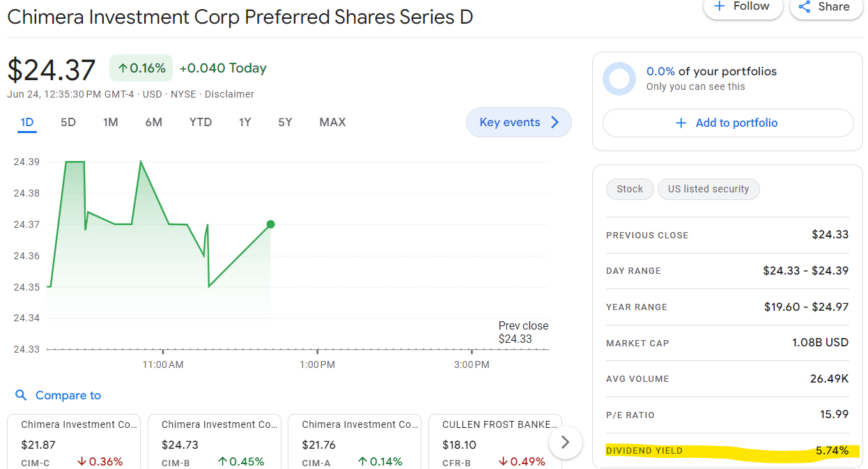The width and height of the screenshot is (868, 469).
Task: Open the CIM-B comparison card
Action: tap(214, 442)
